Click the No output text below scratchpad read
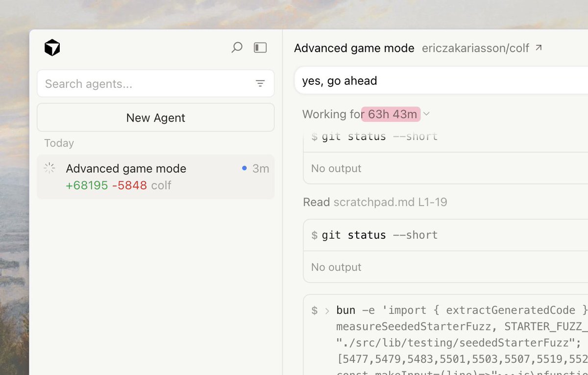 (336, 267)
